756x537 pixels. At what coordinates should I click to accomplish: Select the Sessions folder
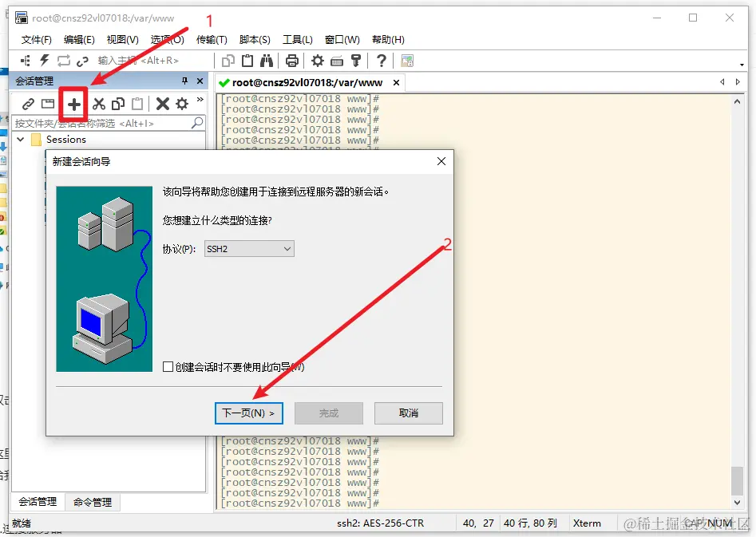[66, 140]
